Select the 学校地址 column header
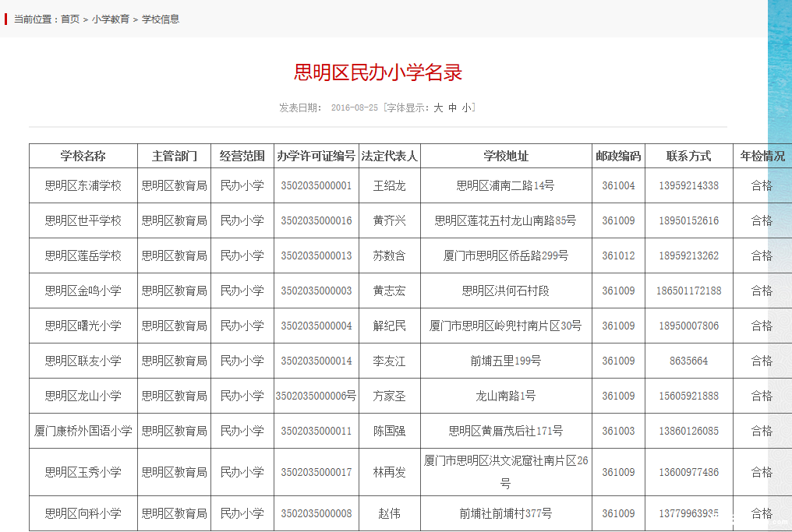The width and height of the screenshot is (792, 532). pos(505,156)
